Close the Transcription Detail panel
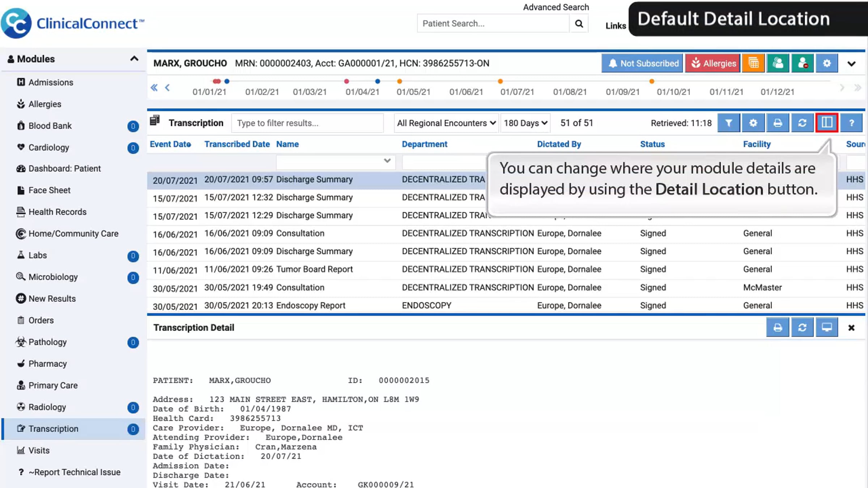Screen dimensions: 868x488 [x=851, y=328]
